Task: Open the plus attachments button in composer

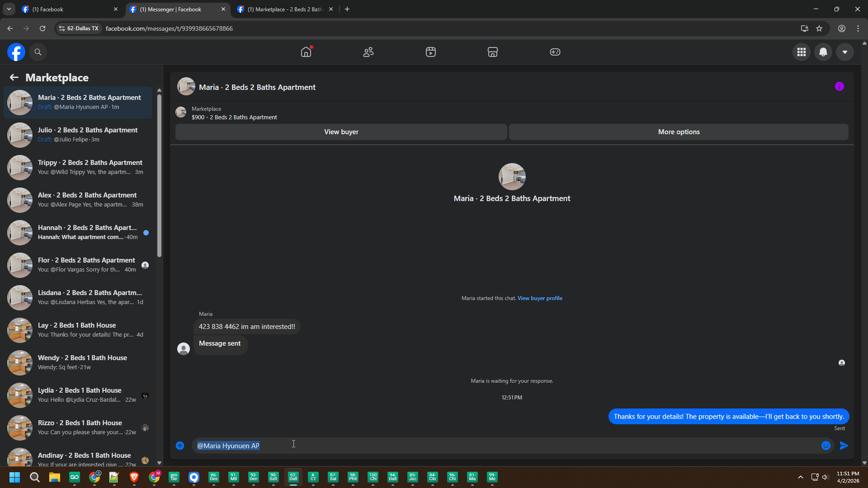Action: 180,446
